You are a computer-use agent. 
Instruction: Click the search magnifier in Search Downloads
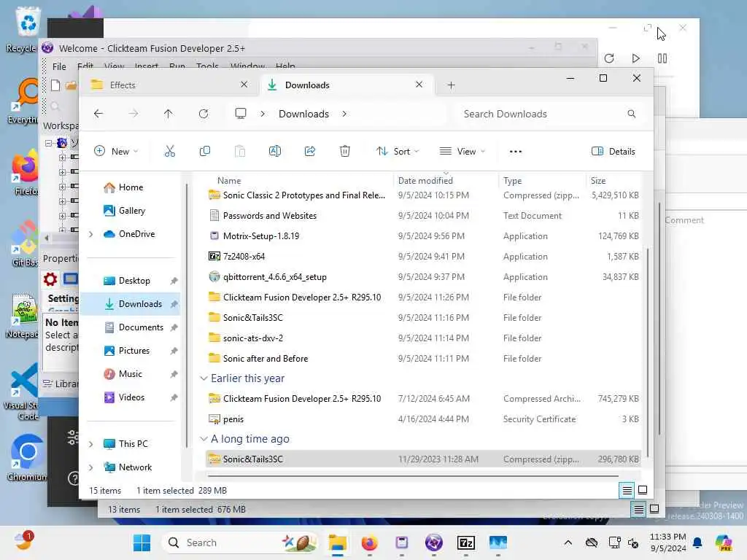coord(631,114)
